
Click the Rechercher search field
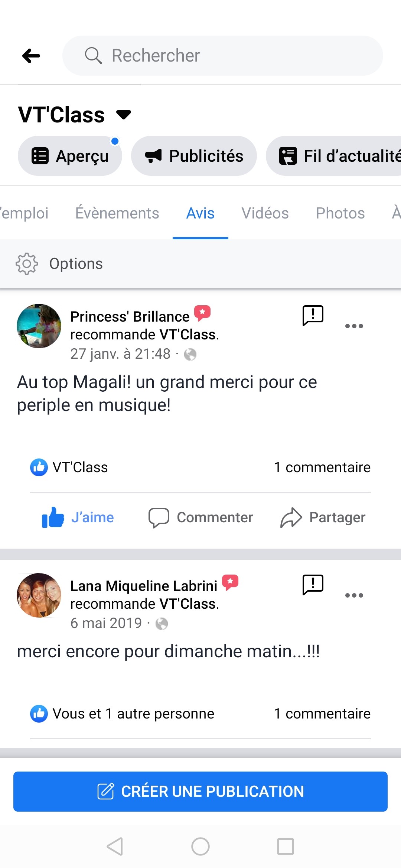coord(223,56)
